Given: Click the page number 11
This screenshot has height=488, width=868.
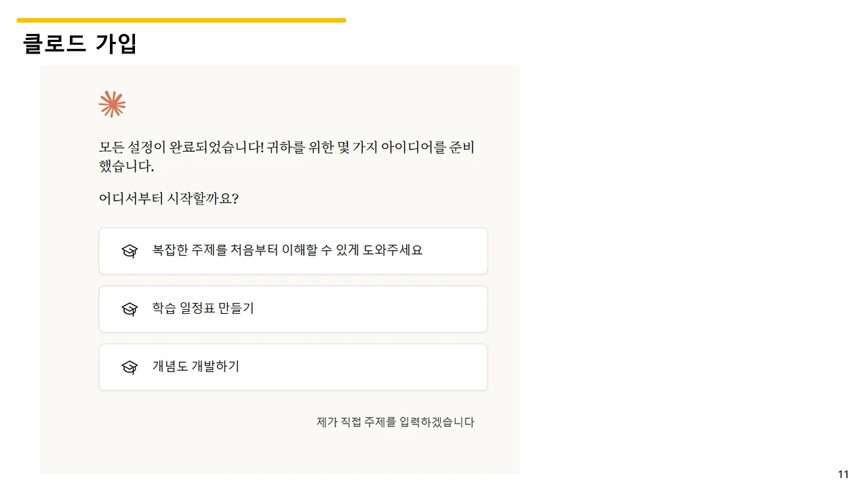Looking at the screenshot, I should coord(844,473).
